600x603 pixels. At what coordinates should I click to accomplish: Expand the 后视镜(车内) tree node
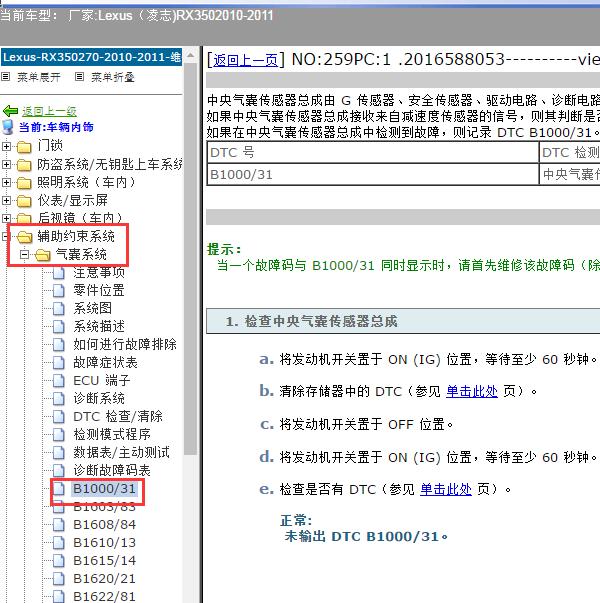click(6, 218)
